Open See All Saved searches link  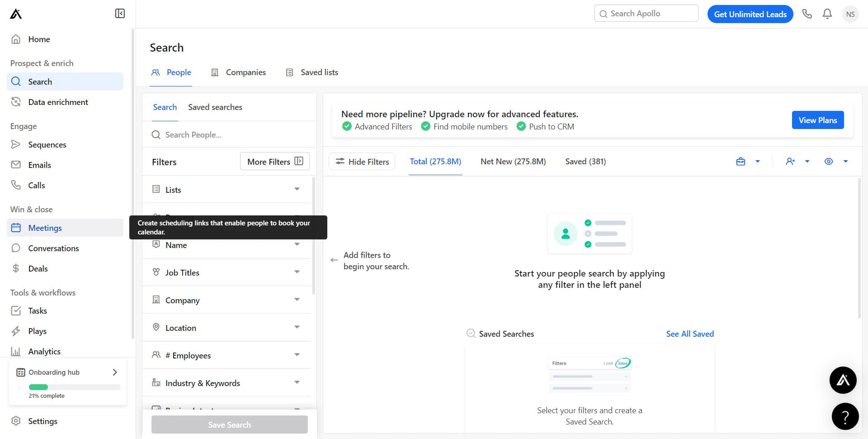tap(690, 334)
